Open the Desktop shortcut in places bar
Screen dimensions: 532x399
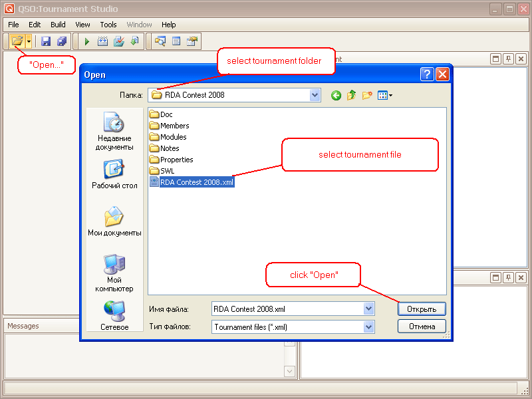click(x=114, y=174)
